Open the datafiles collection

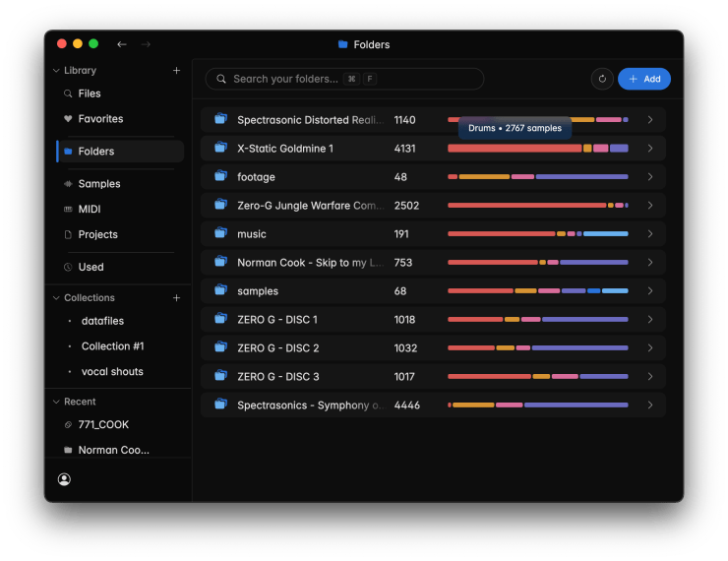102,321
